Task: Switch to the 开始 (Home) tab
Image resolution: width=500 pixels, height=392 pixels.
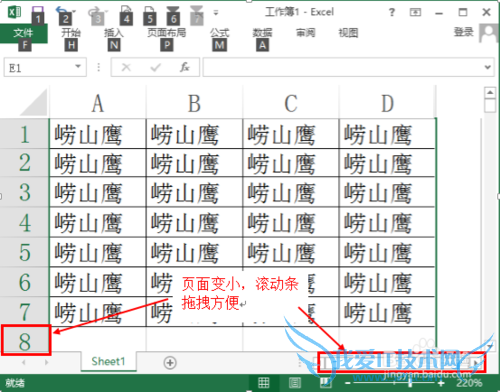Action: (71, 33)
